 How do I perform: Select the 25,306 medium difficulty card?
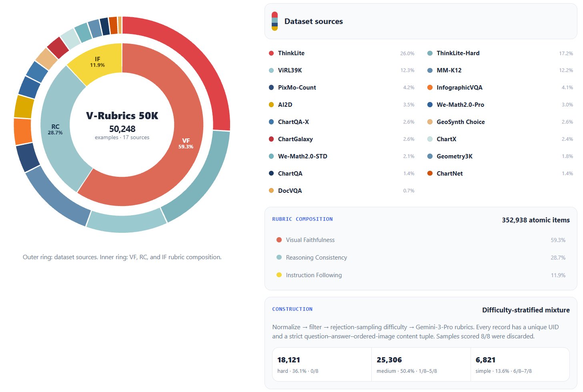click(x=421, y=364)
